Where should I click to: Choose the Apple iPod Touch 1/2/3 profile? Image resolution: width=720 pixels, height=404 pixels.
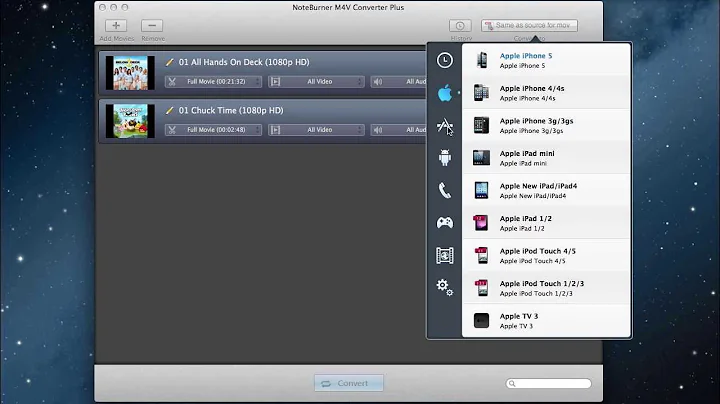coord(546,288)
